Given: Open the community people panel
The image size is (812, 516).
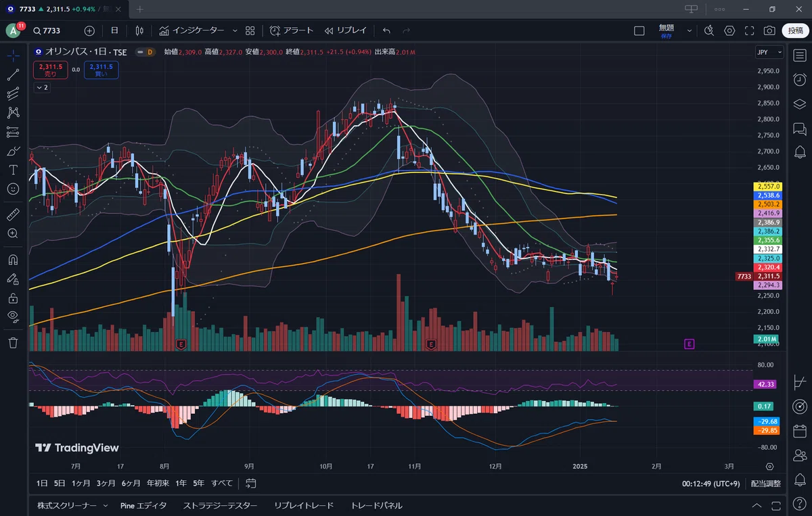Looking at the screenshot, I should point(799,455).
